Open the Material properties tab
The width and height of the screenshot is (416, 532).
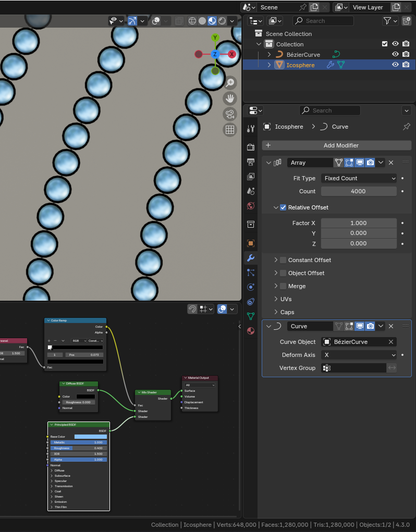tap(251, 331)
